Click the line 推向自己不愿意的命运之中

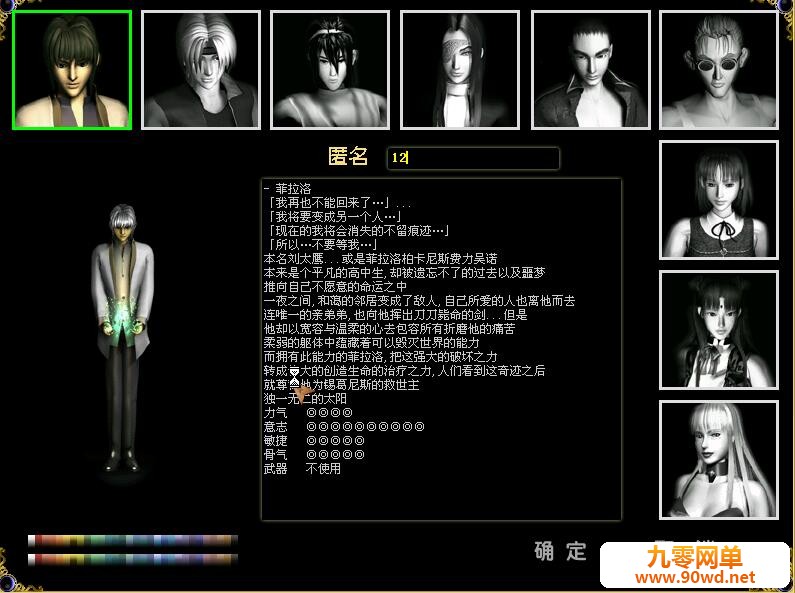[335, 287]
